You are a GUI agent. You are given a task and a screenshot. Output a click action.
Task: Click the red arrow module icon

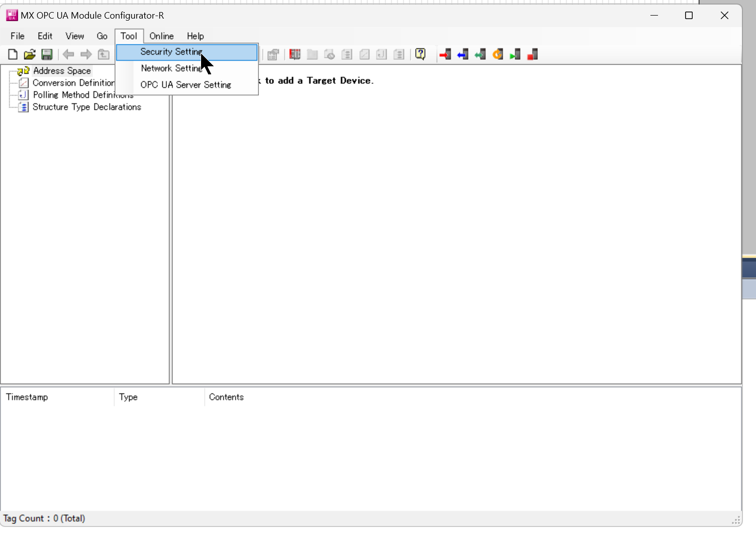click(445, 54)
